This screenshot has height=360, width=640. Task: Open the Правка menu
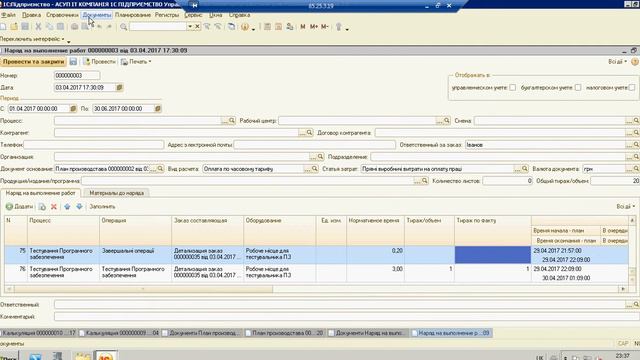(x=31, y=15)
